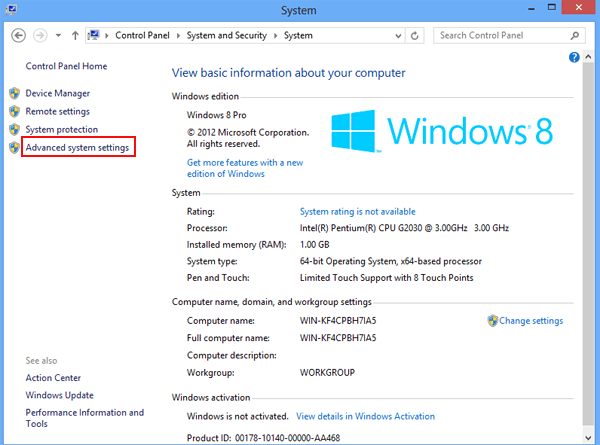
Task: Refresh the System page
Action: coord(414,36)
